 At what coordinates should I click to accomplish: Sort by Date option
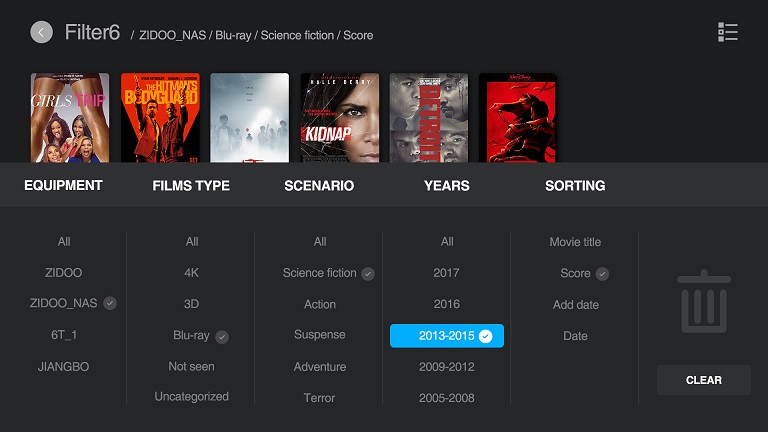coord(575,336)
